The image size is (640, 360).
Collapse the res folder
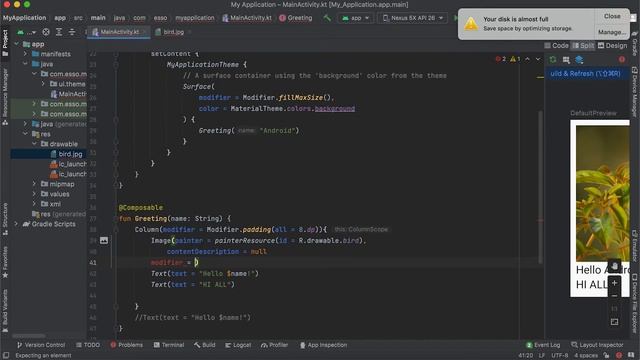(x=25, y=134)
